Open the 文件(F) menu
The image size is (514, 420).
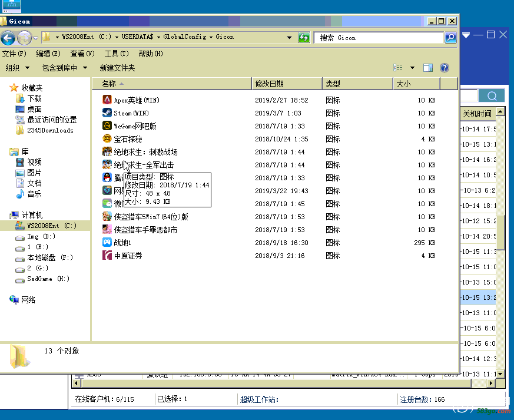14,54
